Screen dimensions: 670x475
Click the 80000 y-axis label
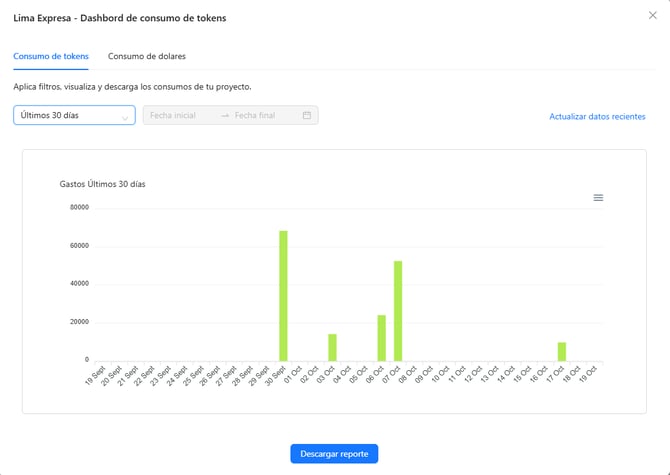click(79, 208)
